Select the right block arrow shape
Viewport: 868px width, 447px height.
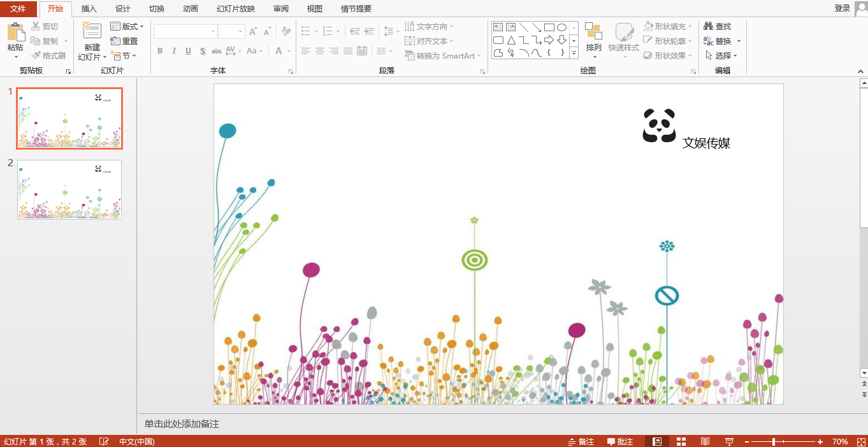[x=549, y=40]
